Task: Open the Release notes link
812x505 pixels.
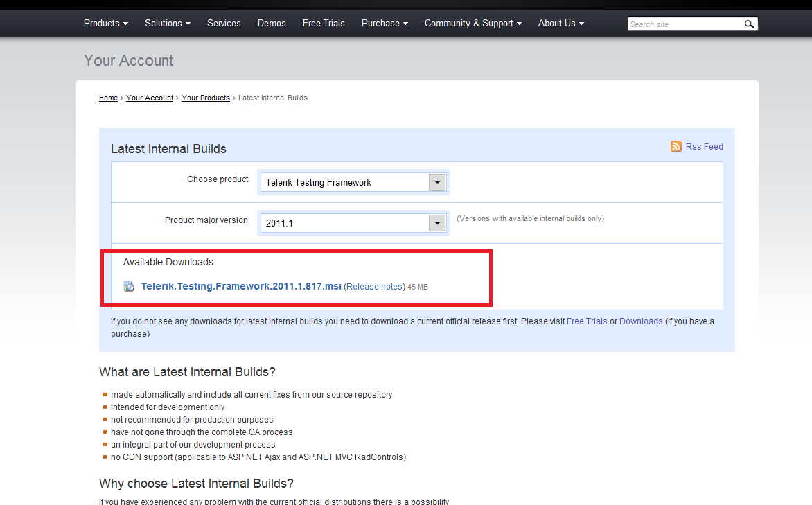Action: tap(375, 287)
